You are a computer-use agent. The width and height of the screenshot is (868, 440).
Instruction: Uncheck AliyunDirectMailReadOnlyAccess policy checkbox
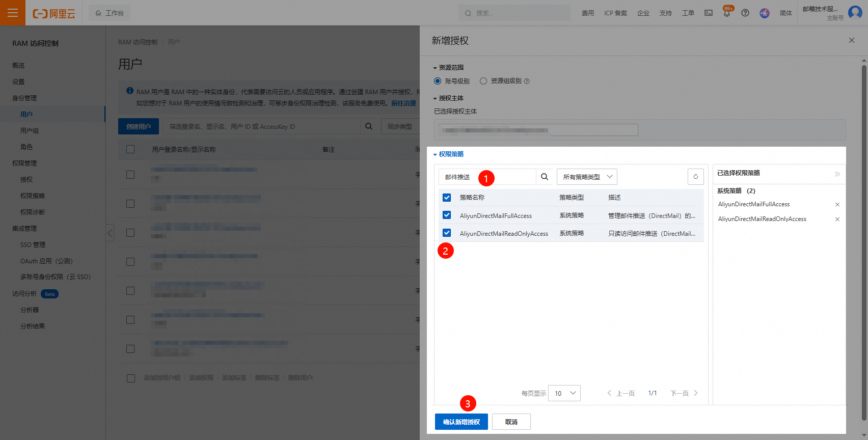pyautogui.click(x=447, y=233)
